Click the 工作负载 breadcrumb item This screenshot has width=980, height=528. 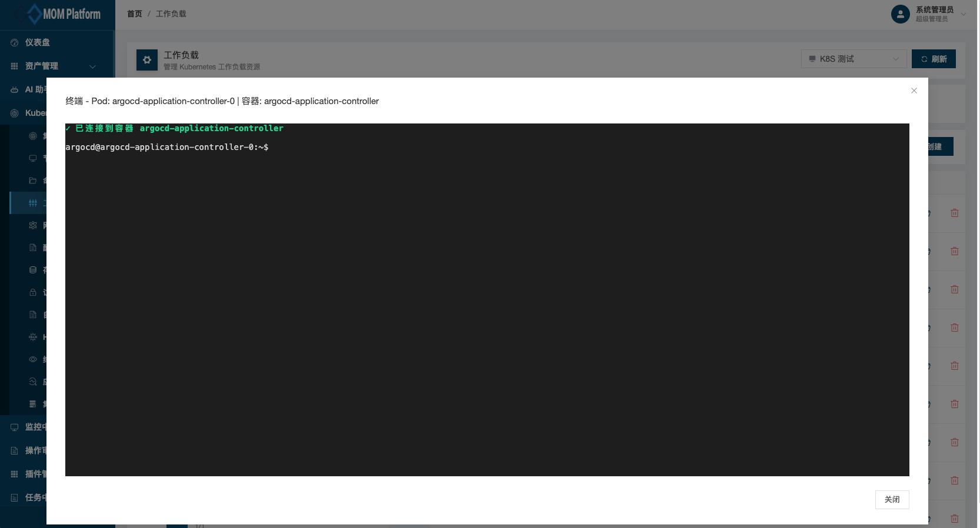point(171,14)
